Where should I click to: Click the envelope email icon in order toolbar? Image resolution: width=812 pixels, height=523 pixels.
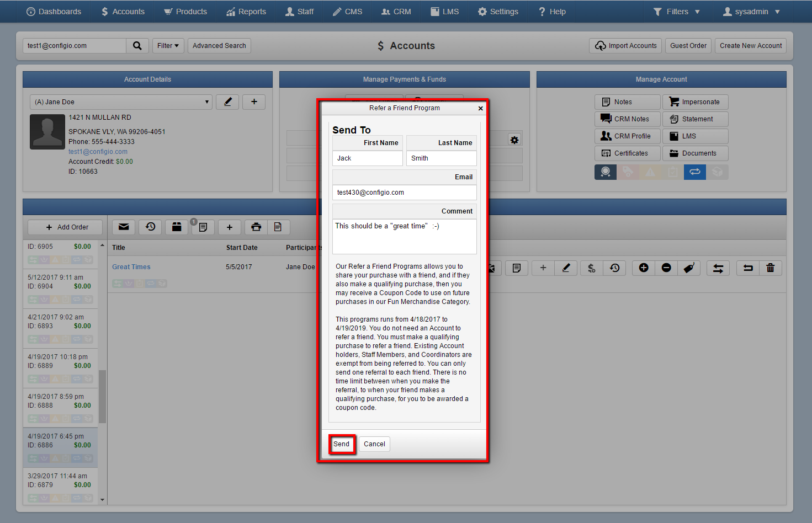[124, 227]
